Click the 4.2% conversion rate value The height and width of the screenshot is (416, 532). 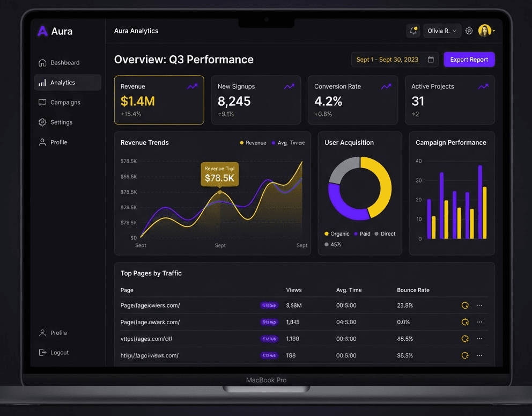328,101
